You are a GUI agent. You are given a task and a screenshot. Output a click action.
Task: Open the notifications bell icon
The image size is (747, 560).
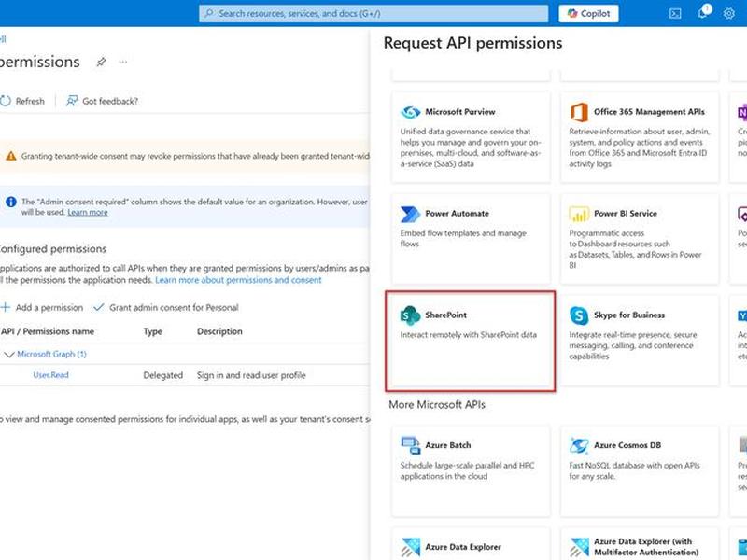(x=703, y=12)
